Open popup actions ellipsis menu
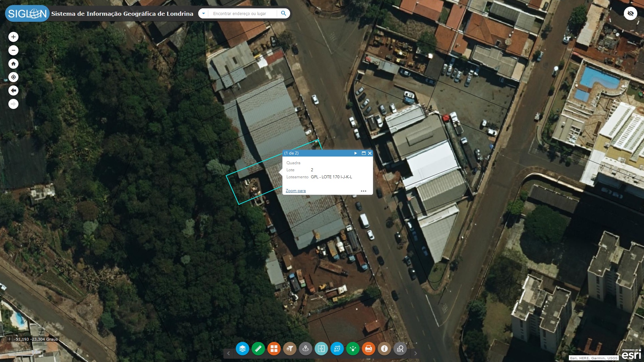The width and height of the screenshot is (644, 362). [x=364, y=191]
